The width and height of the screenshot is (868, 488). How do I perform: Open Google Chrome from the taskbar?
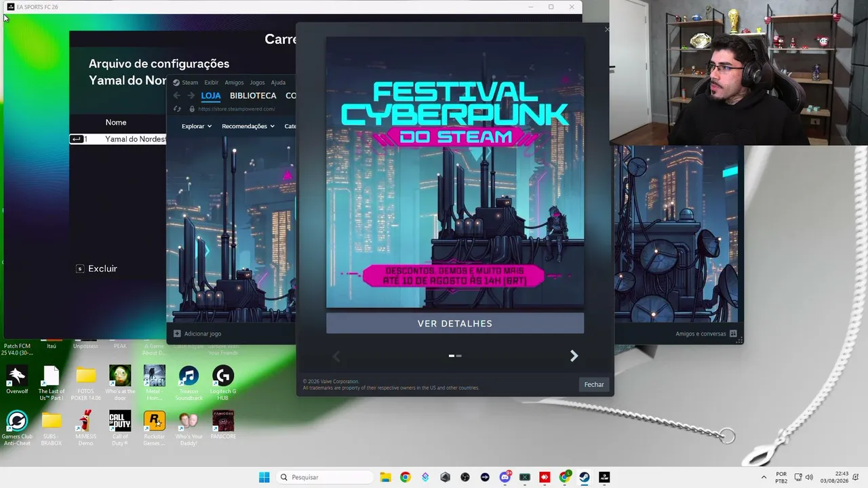click(x=405, y=477)
